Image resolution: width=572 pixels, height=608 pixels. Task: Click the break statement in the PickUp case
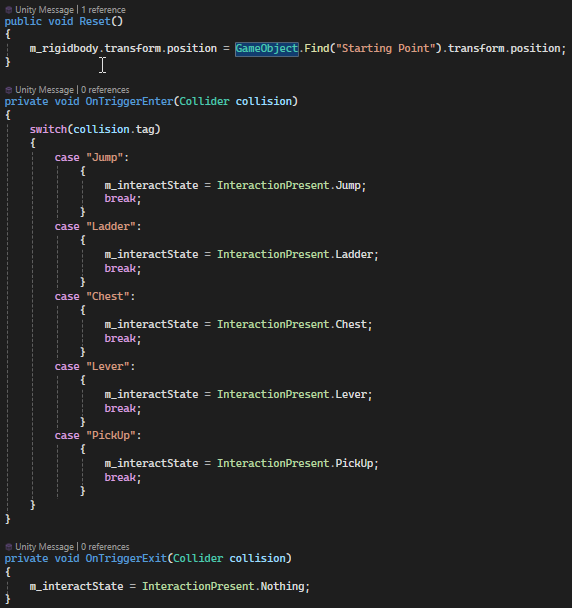(x=120, y=477)
